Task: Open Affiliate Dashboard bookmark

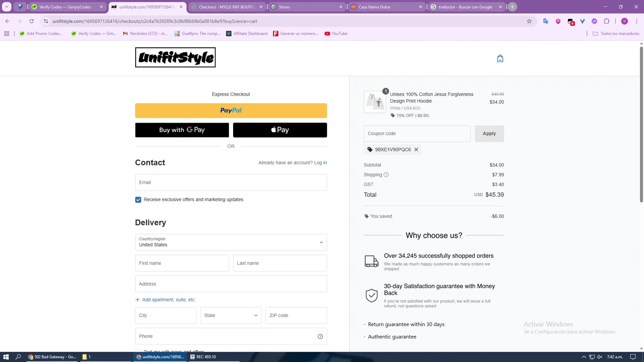Action: pos(246,33)
